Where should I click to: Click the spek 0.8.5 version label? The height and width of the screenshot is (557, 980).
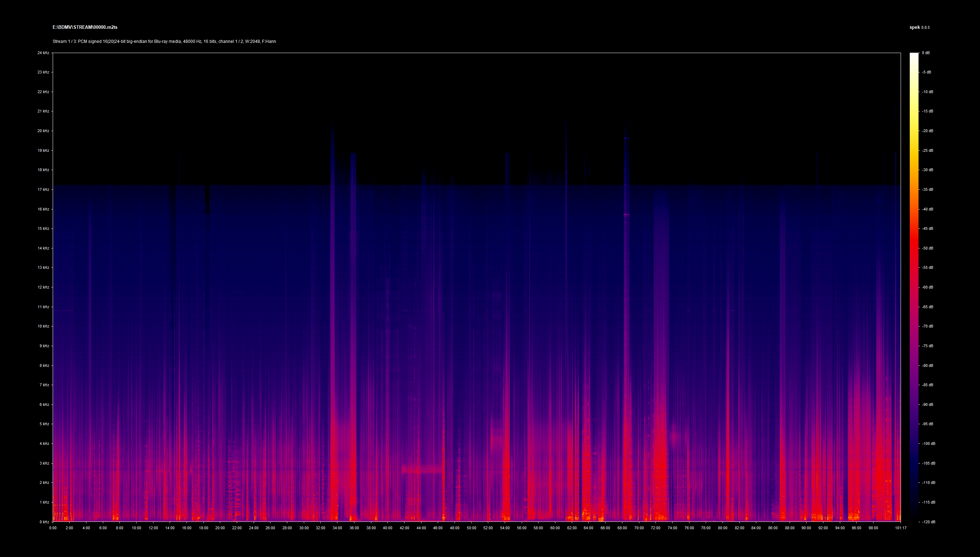(x=919, y=27)
